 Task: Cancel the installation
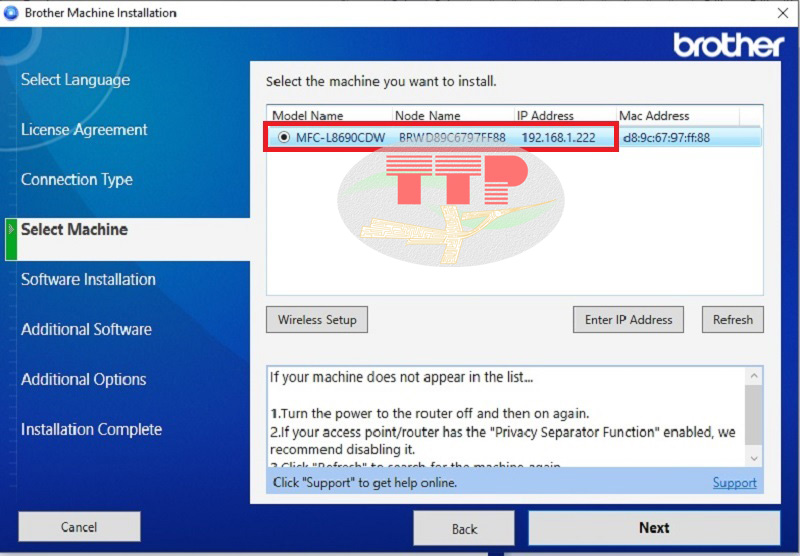pos(79,527)
